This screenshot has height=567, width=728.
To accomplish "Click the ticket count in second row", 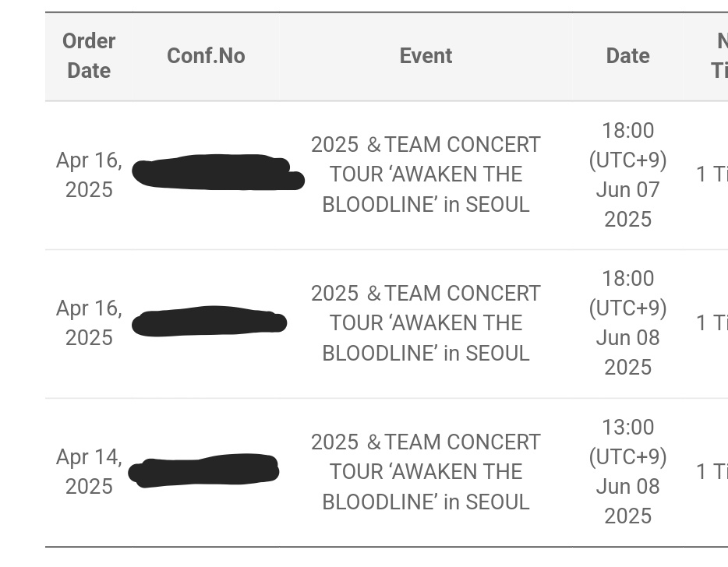I will pos(712,323).
